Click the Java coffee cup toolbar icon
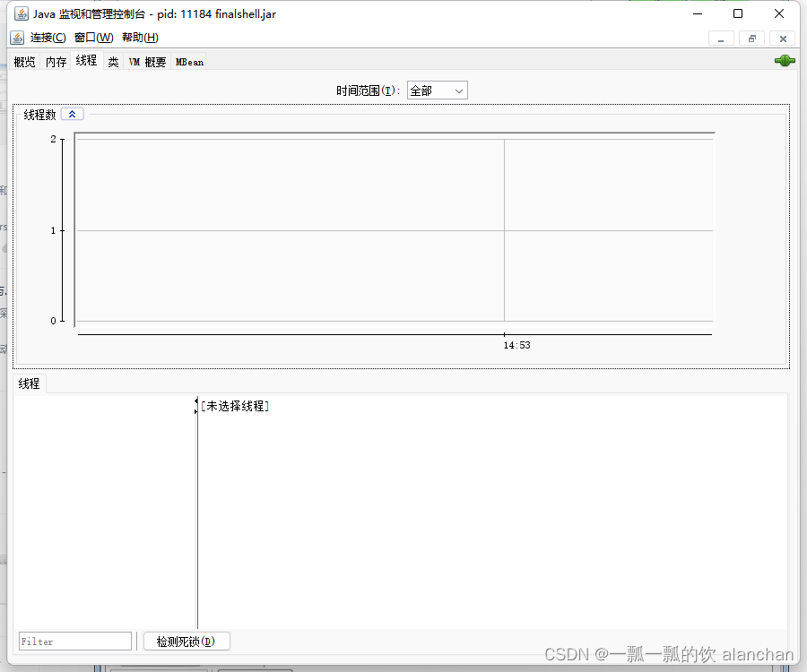The image size is (807, 672). (16, 37)
